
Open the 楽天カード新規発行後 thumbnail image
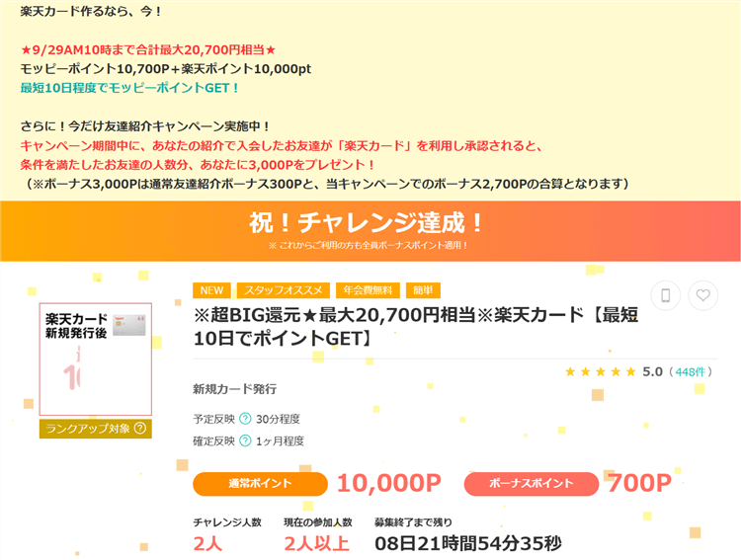pos(96,360)
